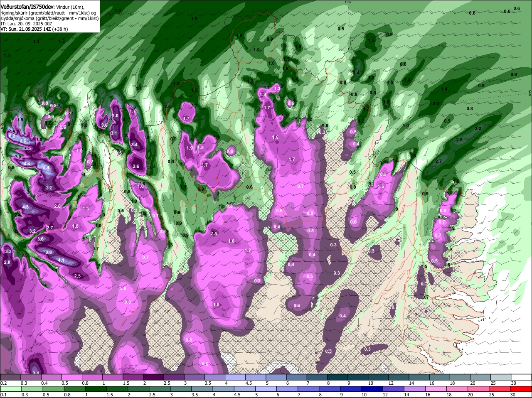Click the 3.3 precipitation value on the map
The width and height of the screenshot is (532, 398).
[x=8, y=251]
